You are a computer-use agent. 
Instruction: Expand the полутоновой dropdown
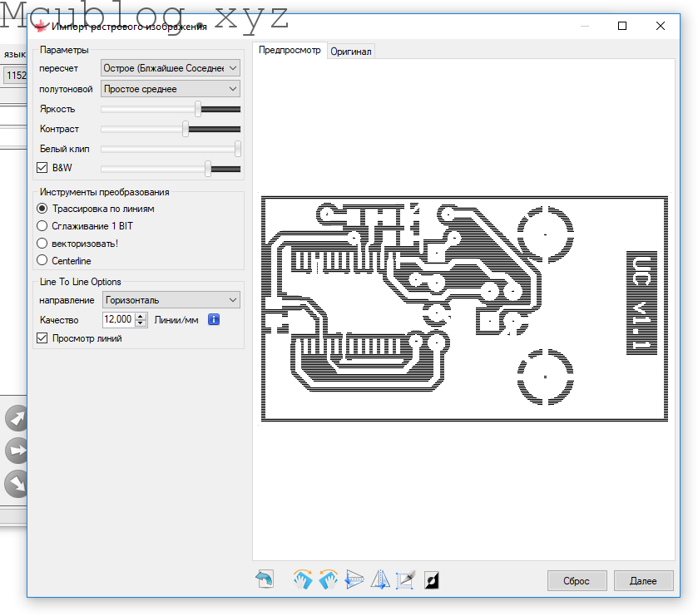click(x=170, y=88)
